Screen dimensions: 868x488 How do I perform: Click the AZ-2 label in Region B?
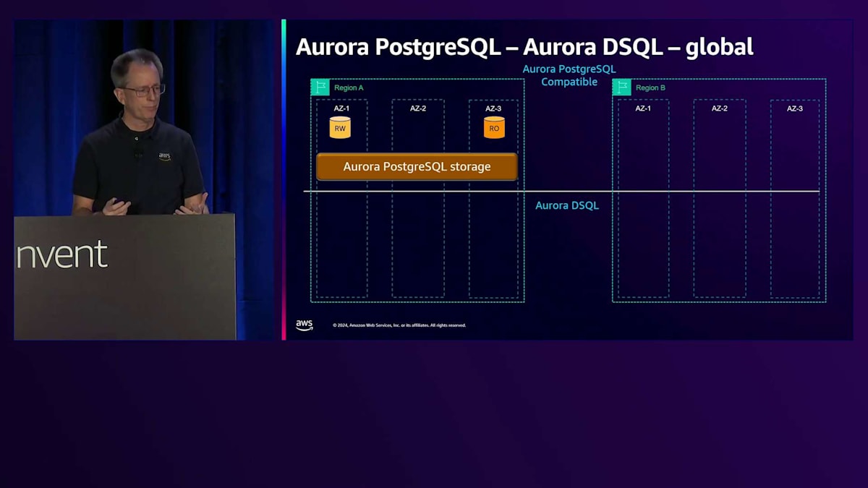click(720, 108)
